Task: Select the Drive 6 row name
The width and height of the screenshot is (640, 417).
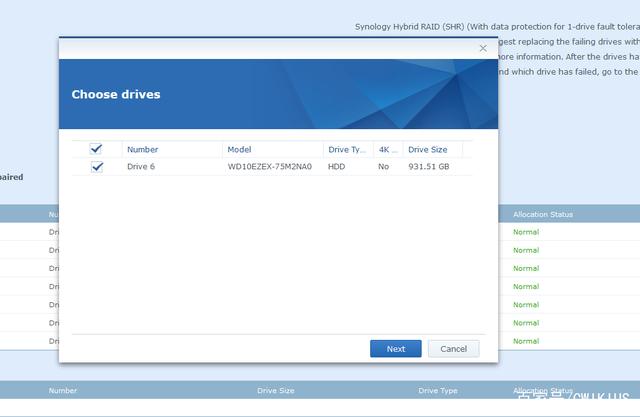Action: (141, 167)
